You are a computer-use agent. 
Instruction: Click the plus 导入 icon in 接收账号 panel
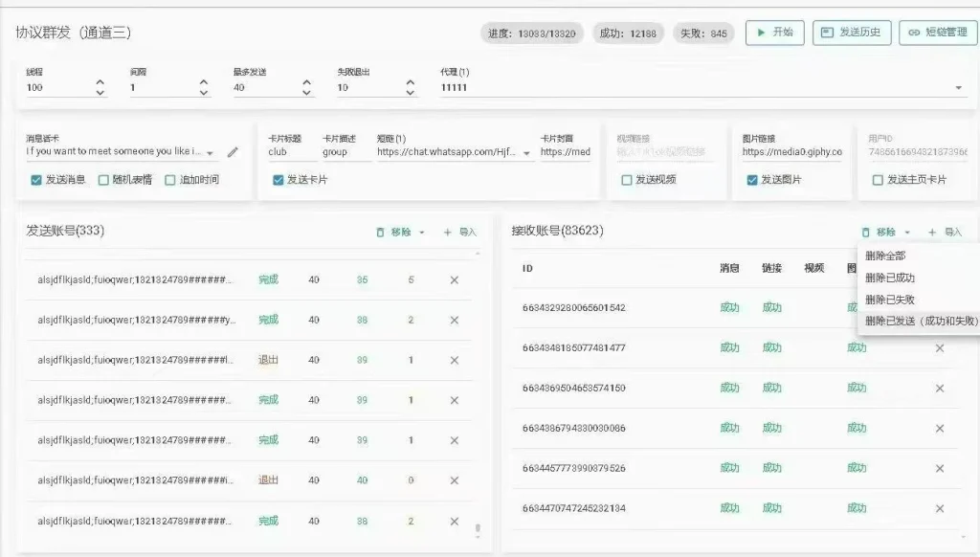[x=932, y=232]
